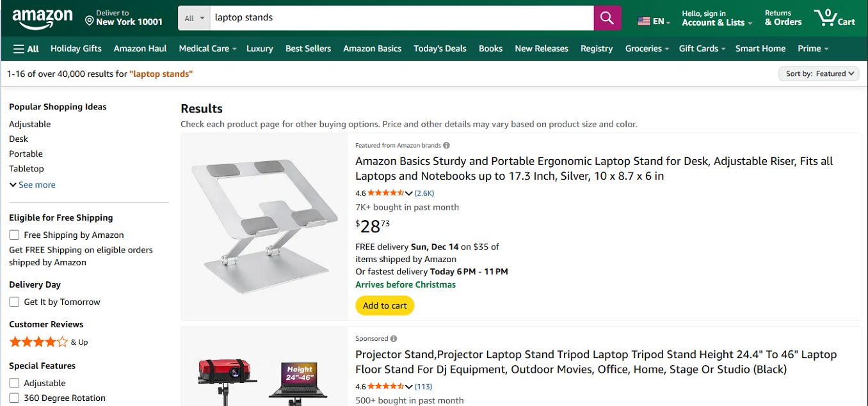This screenshot has height=406, width=868.
Task: Click the info icon next to Sponsored
Action: point(394,338)
